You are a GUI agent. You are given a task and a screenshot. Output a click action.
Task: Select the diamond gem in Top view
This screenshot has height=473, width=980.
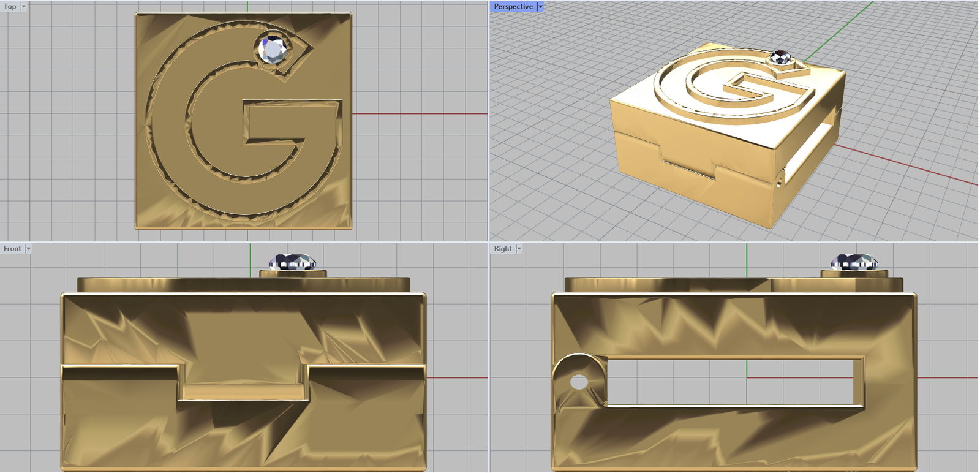click(x=273, y=49)
